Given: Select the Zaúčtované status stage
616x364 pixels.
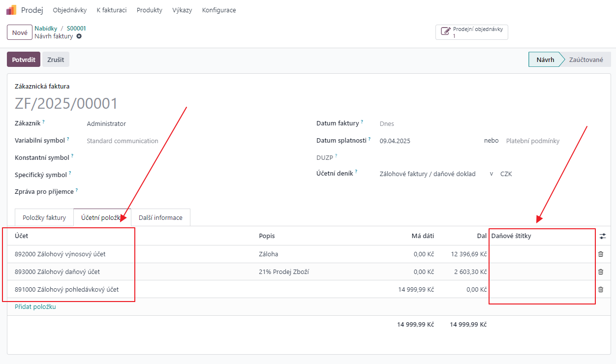Looking at the screenshot, I should click(x=586, y=60).
